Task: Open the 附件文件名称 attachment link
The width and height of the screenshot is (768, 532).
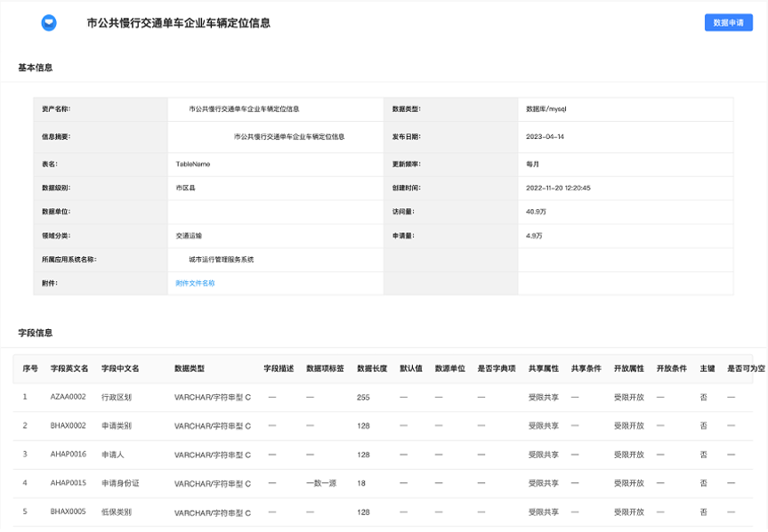Action: pos(195,283)
